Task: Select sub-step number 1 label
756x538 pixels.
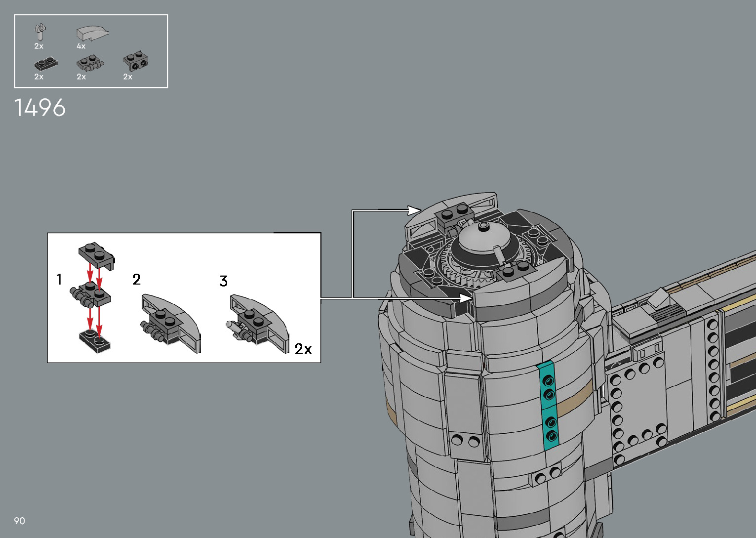Action: click(x=59, y=280)
